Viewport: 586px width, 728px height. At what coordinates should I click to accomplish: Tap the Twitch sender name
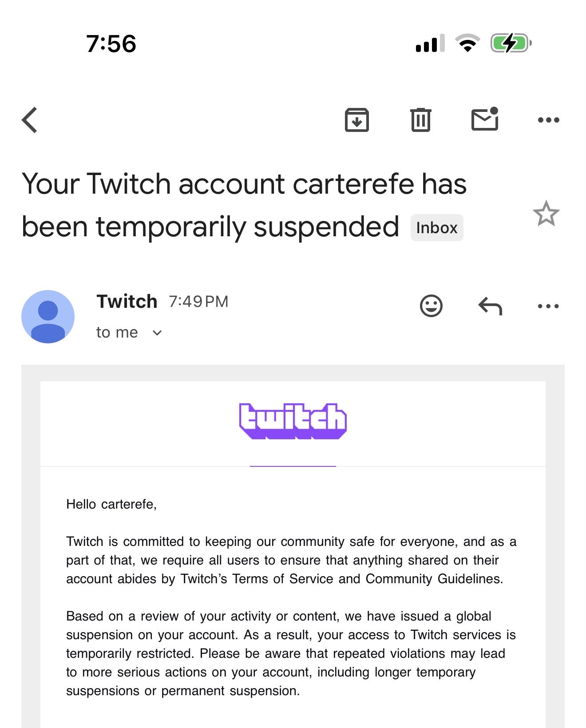[127, 302]
